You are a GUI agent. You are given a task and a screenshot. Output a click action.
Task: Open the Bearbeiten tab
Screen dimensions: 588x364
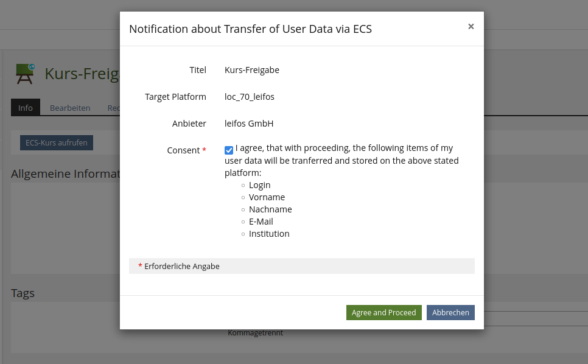coord(70,108)
